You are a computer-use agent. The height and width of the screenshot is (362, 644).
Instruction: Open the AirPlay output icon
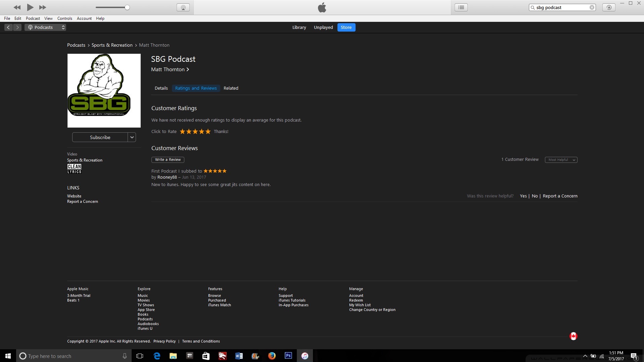click(x=183, y=7)
